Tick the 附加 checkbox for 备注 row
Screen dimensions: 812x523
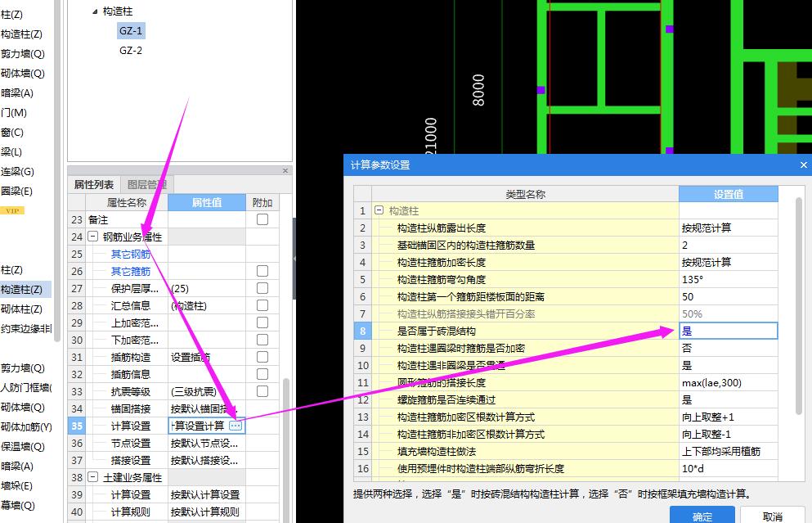point(262,219)
